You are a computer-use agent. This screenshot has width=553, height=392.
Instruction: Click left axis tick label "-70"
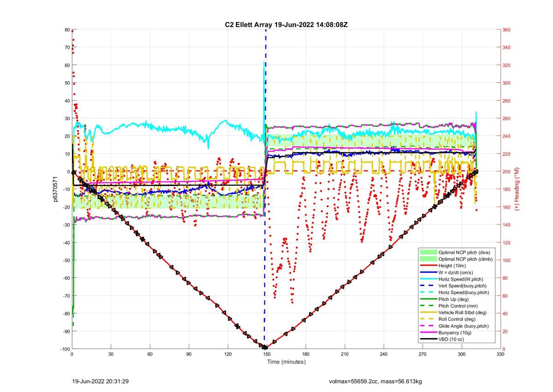coord(65,296)
